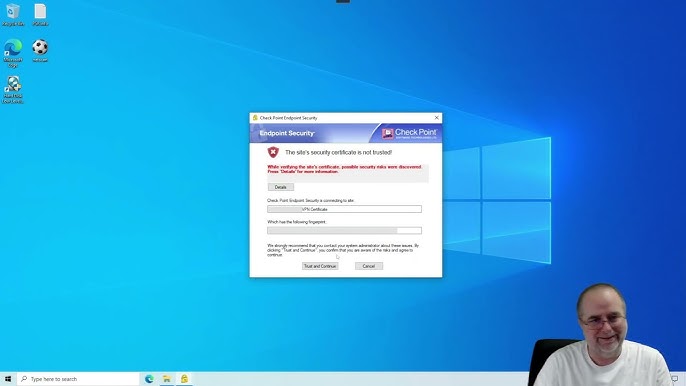Click the red security risks warning text
The height and width of the screenshot is (386, 686).
[345, 169]
